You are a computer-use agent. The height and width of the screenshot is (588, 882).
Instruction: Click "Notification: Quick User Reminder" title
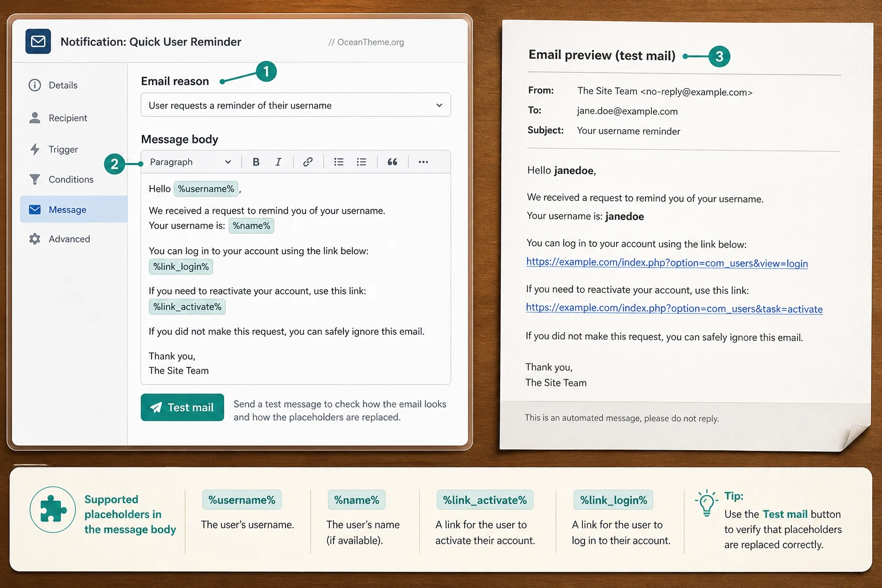point(151,42)
